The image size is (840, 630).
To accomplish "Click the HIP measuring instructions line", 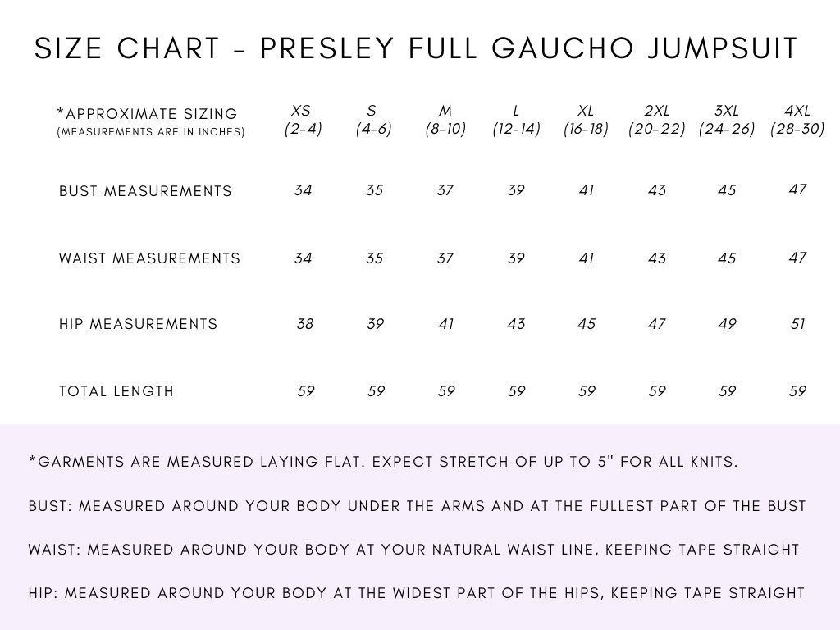I will point(417,593).
